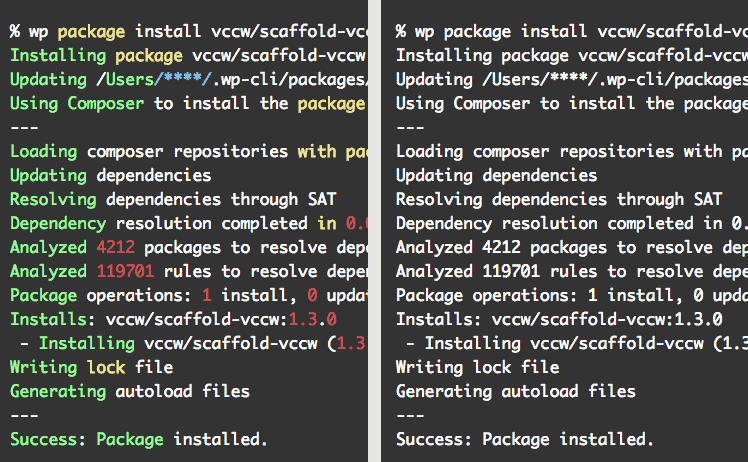Click red 4212 number in left pane
The height and width of the screenshot is (462, 748).
click(x=115, y=247)
